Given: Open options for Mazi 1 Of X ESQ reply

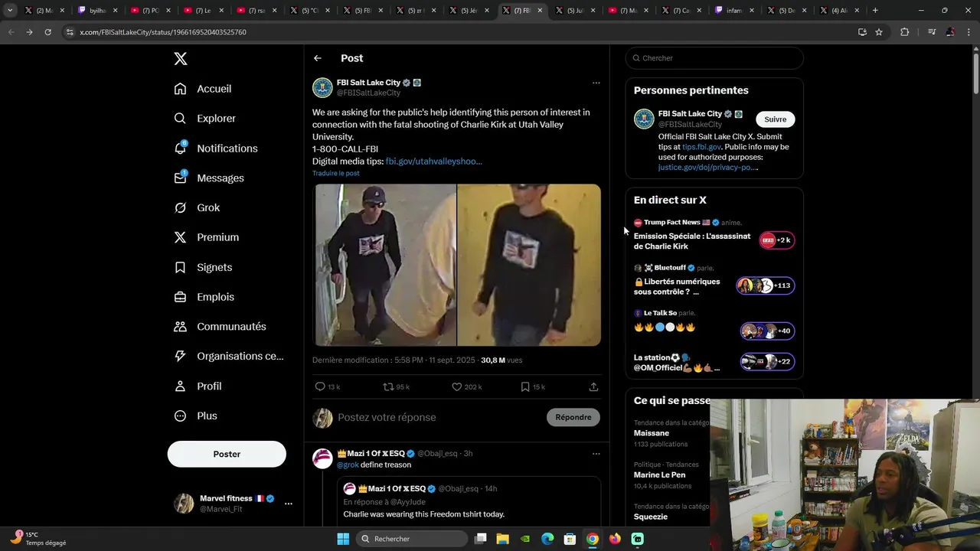Looking at the screenshot, I should [596, 454].
